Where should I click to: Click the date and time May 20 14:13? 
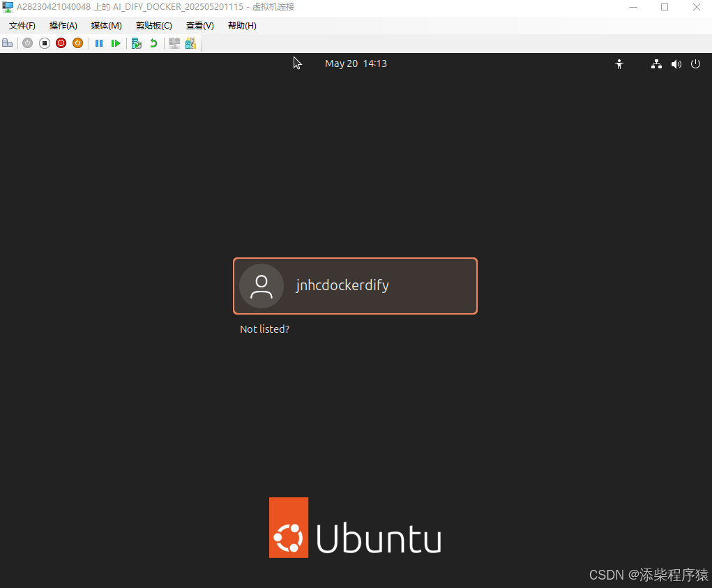[x=356, y=64]
